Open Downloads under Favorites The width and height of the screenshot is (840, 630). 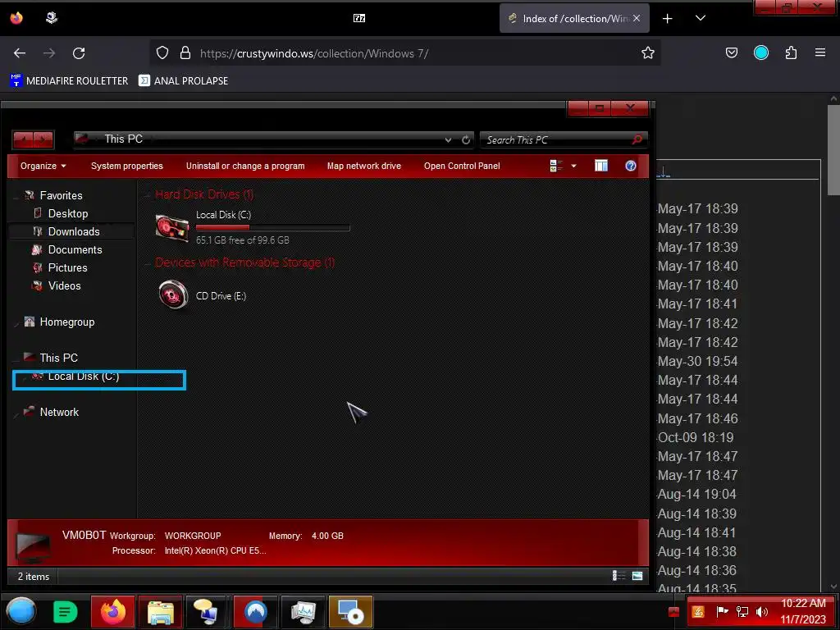(x=74, y=231)
